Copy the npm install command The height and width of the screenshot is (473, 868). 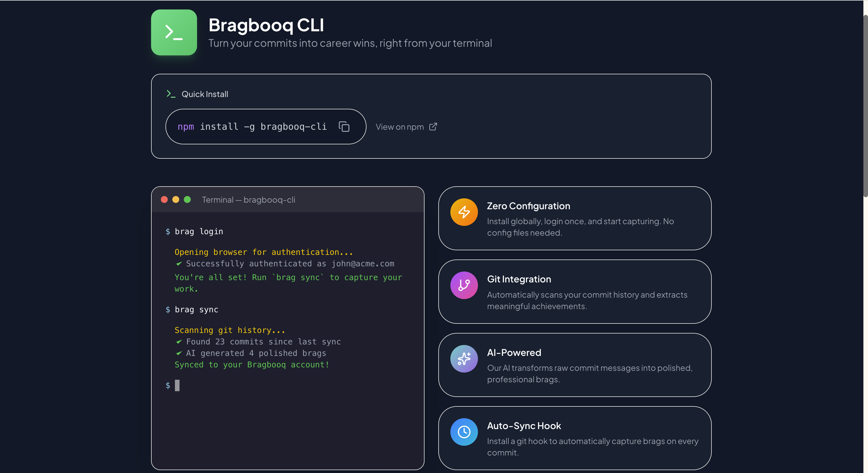point(344,127)
